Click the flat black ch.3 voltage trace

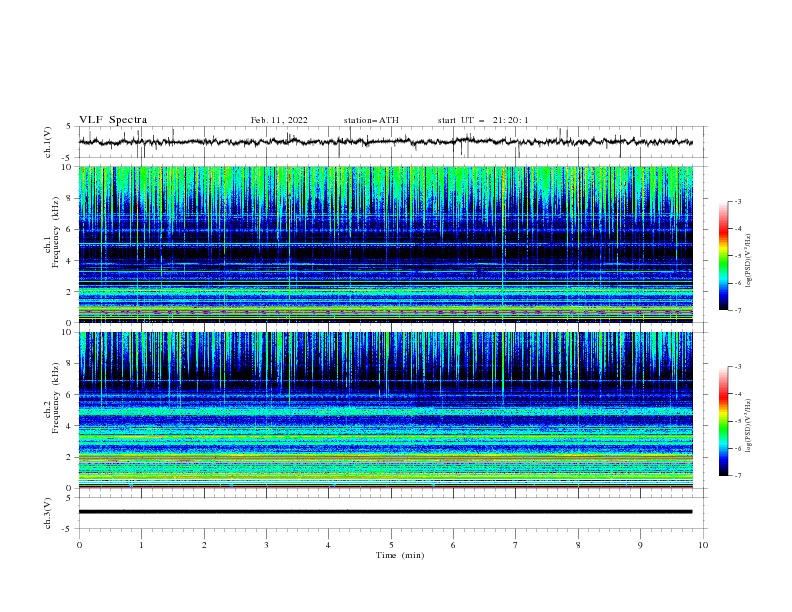(x=385, y=512)
